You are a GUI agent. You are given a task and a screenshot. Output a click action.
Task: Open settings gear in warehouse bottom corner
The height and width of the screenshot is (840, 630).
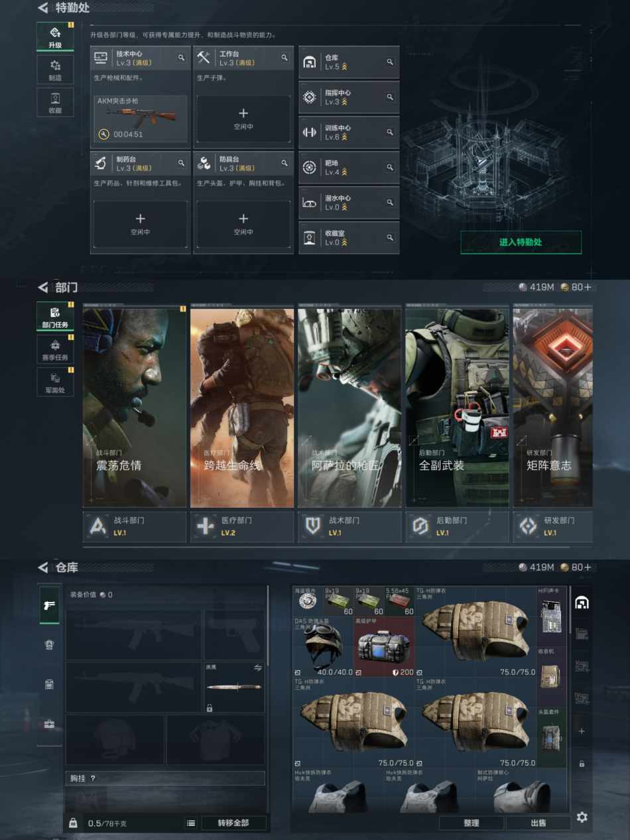tap(582, 817)
